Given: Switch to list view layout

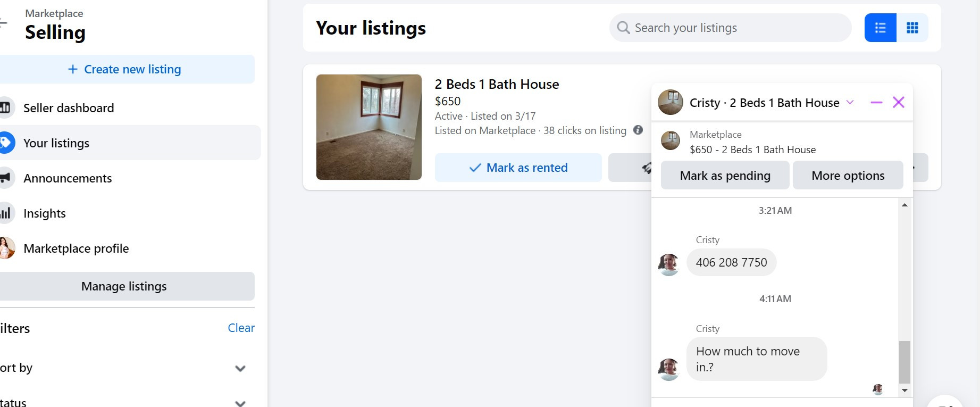Looking at the screenshot, I should pyautogui.click(x=880, y=28).
